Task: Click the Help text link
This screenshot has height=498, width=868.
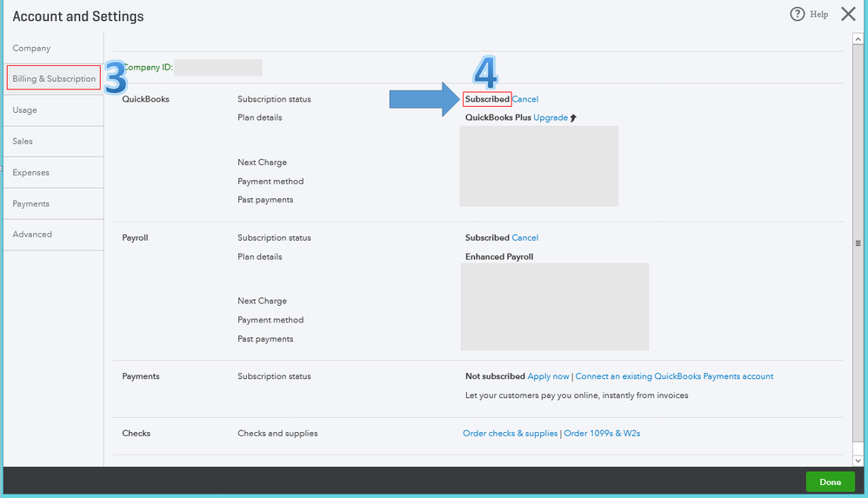Action: tap(818, 15)
